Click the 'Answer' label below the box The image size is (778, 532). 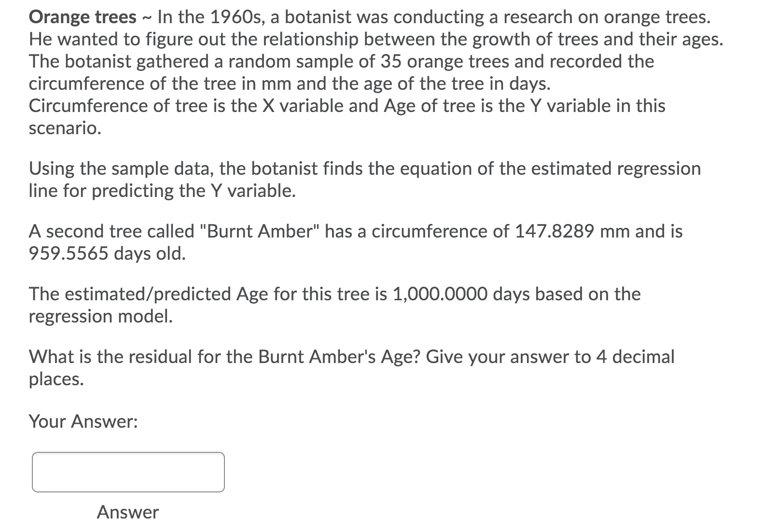pos(128,512)
